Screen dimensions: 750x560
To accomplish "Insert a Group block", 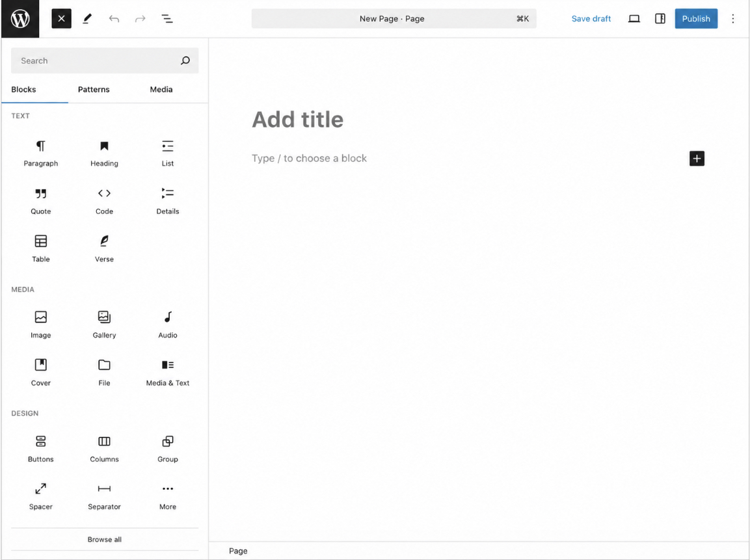I will point(167,449).
